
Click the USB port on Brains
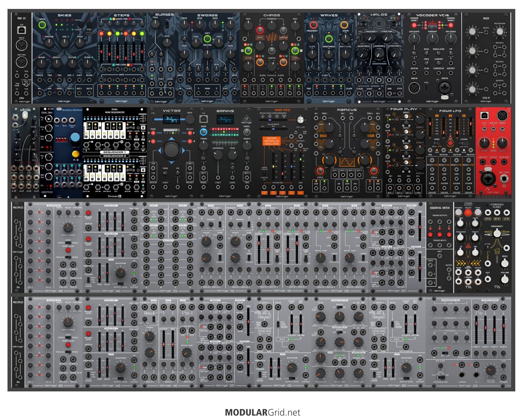204,118
